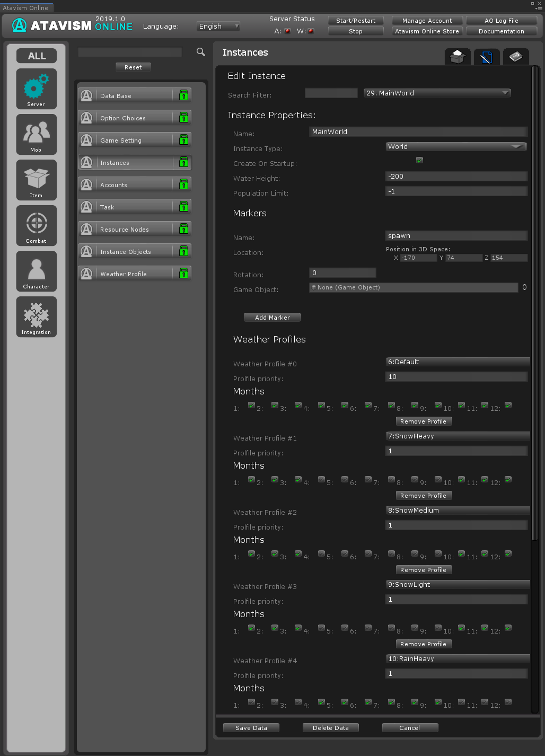Enable month 4 for SnowHeavy profile

[321, 480]
